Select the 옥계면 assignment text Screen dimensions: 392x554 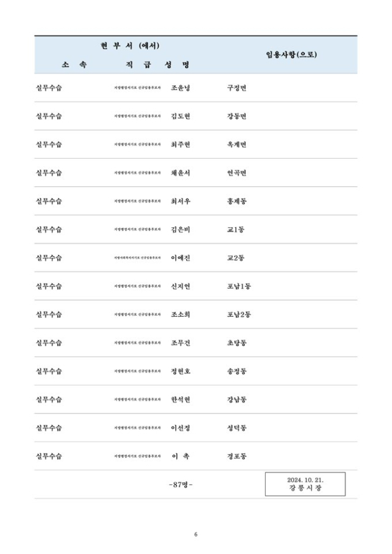tap(236, 144)
